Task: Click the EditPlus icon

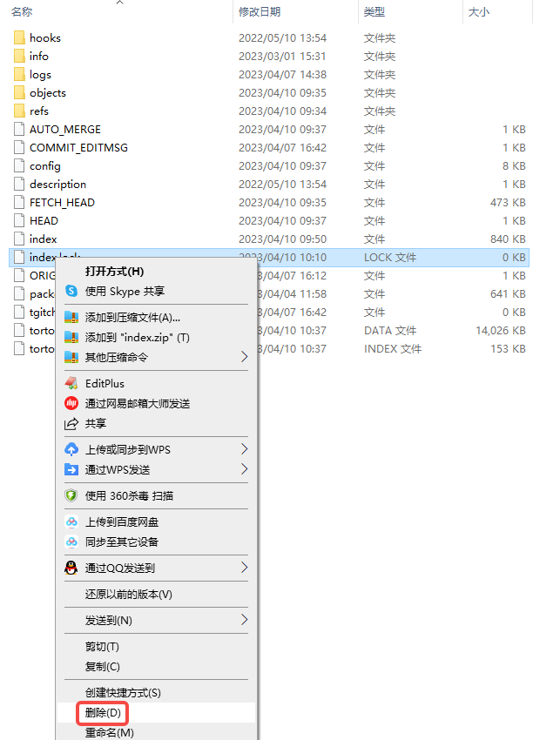Action: pos(71,383)
